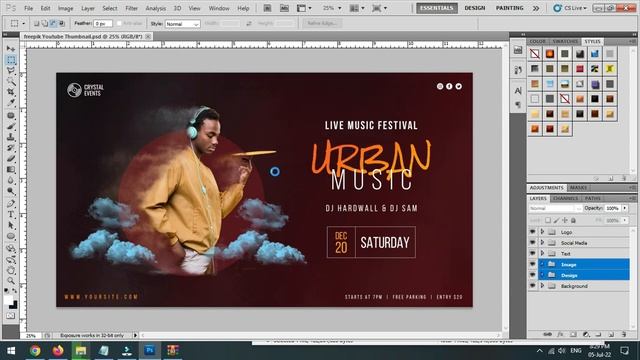Toggle Quick Mask mode in toolbox
Image resolution: width=640 pixels, height=360 pixels.
[x=11, y=316]
